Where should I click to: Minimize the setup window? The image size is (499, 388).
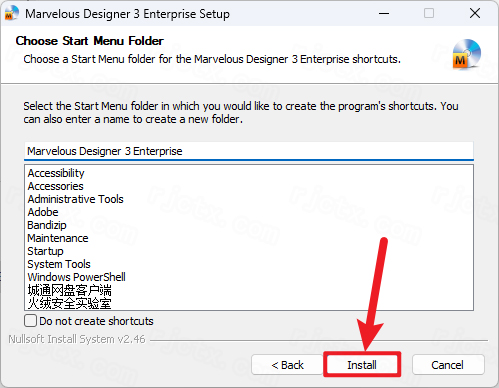pyautogui.click(x=384, y=13)
